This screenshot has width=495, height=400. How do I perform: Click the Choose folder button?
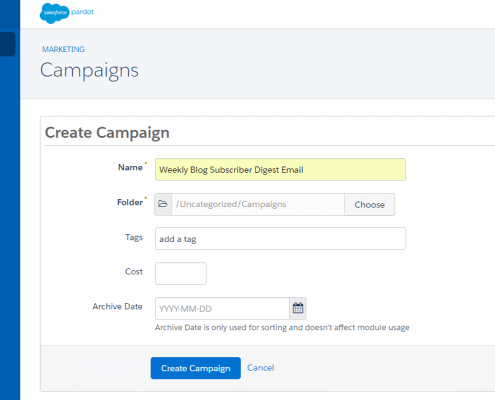(369, 204)
